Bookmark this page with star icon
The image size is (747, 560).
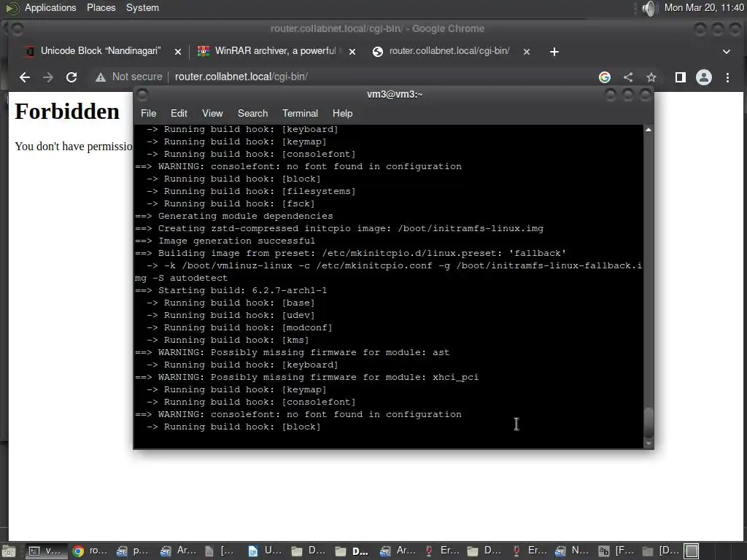[x=651, y=77]
